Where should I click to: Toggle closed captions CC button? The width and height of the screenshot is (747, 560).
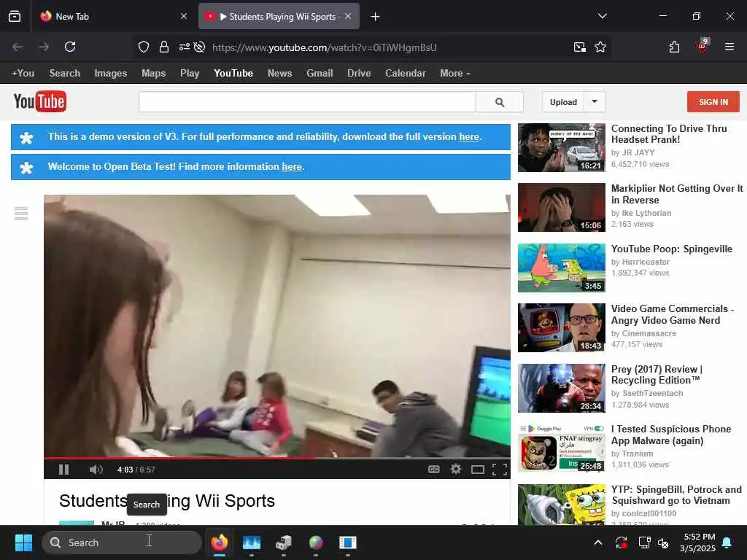click(433, 470)
